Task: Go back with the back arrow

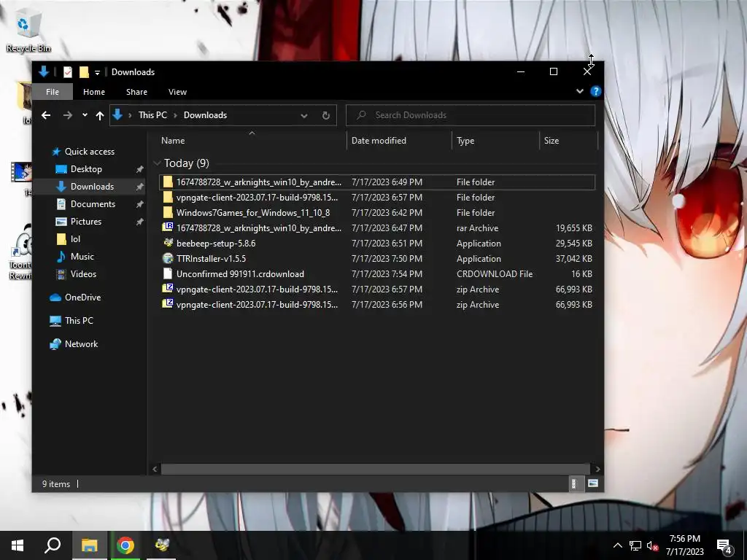Action: pos(46,115)
